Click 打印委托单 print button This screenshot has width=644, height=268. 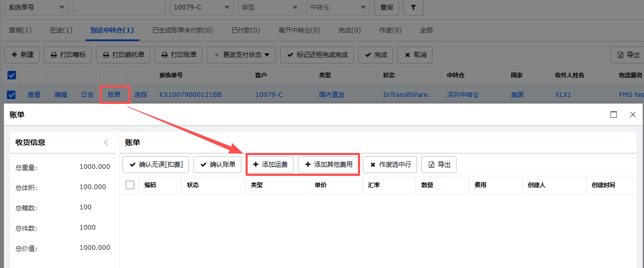click(x=123, y=54)
